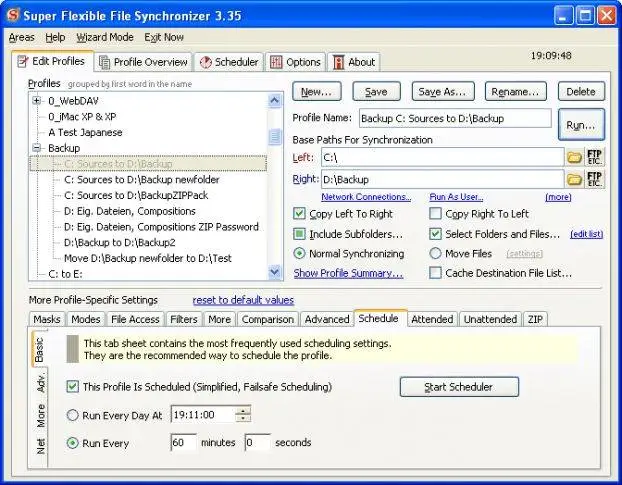This screenshot has height=485, width=622.
Task: Click the minutes input field showing 60
Action: [183, 442]
